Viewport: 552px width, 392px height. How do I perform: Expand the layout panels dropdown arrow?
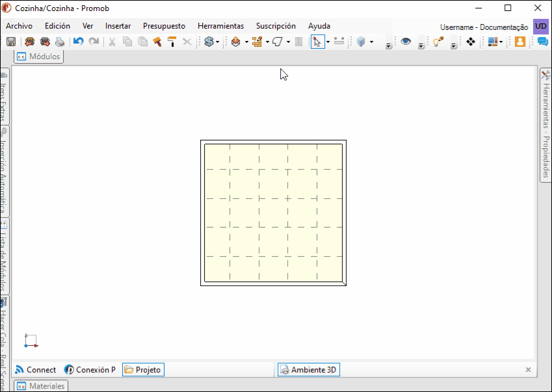(501, 42)
